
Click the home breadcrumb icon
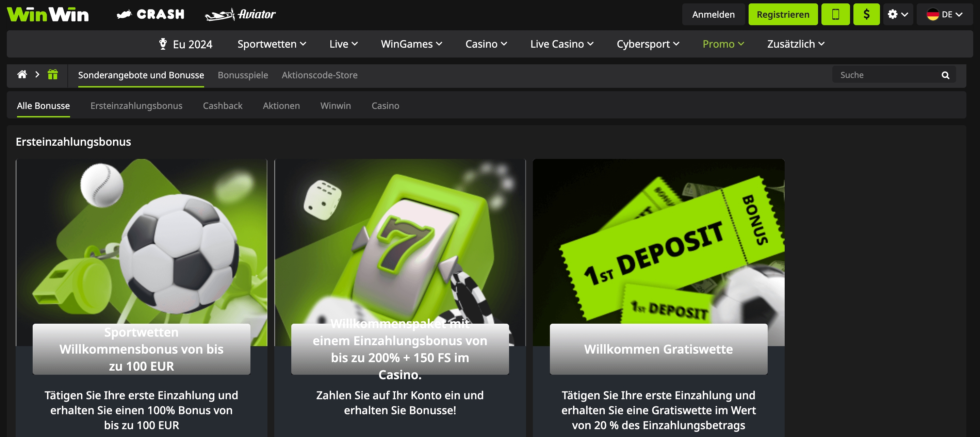tap(22, 75)
